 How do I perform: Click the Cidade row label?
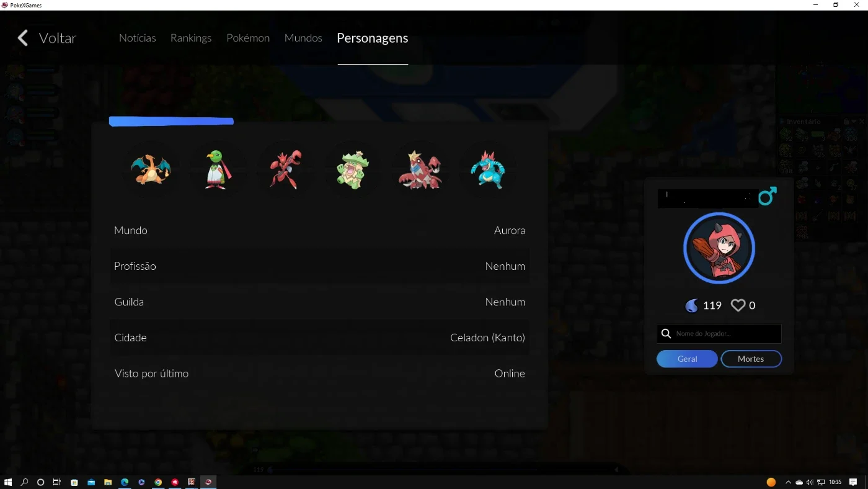click(130, 338)
